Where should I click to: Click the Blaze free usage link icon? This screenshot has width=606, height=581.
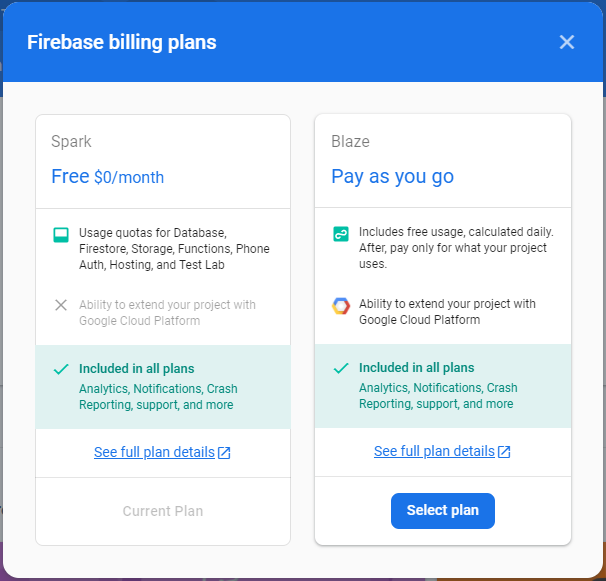tap(341, 235)
